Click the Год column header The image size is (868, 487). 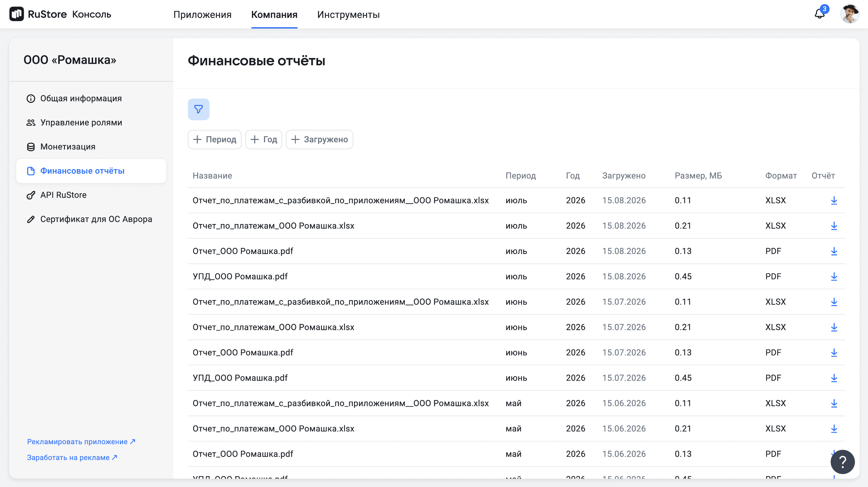573,176
